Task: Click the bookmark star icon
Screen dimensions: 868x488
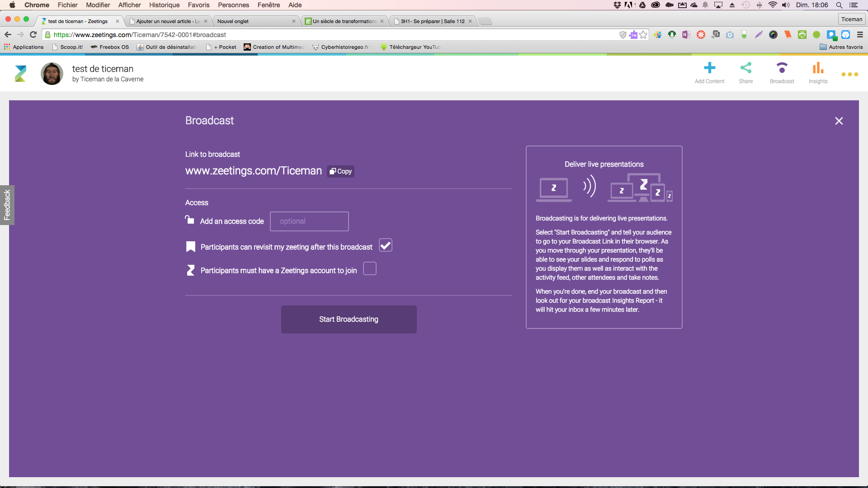Action: coord(643,35)
